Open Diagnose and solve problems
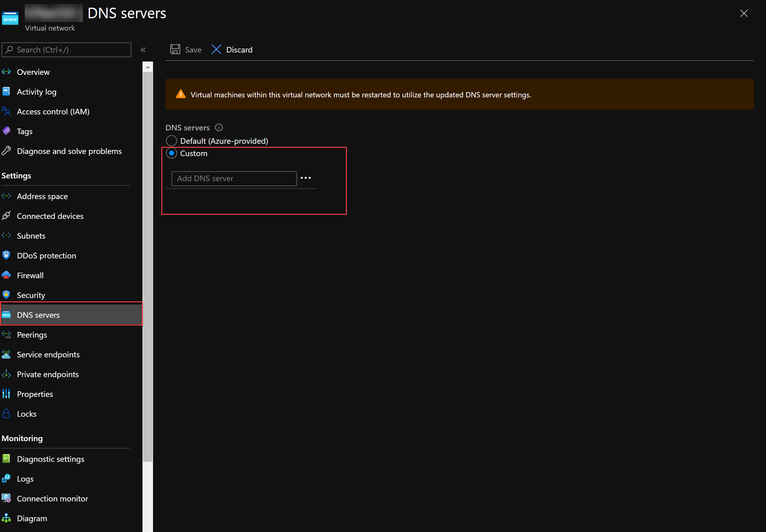 pyautogui.click(x=69, y=151)
